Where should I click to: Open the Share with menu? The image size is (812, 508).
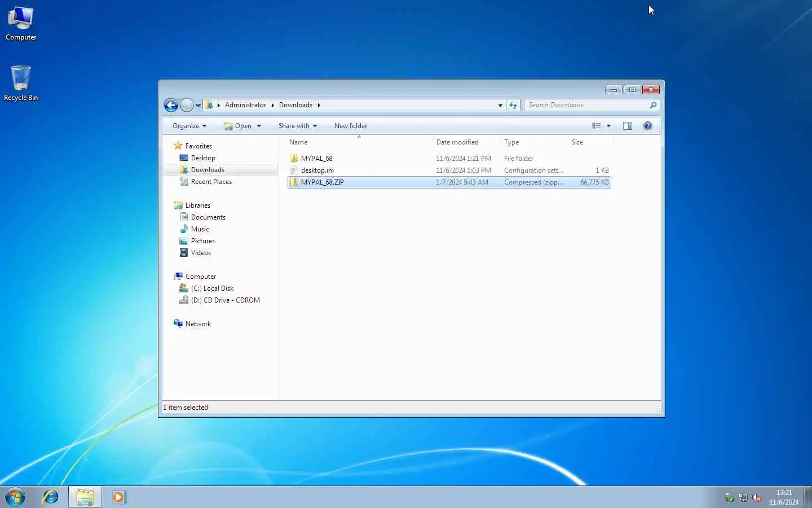point(297,126)
